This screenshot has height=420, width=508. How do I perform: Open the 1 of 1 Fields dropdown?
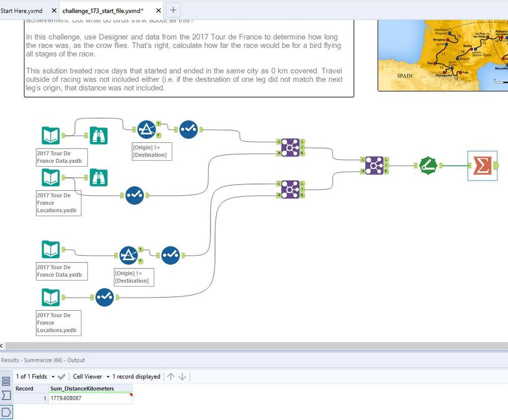click(35, 377)
